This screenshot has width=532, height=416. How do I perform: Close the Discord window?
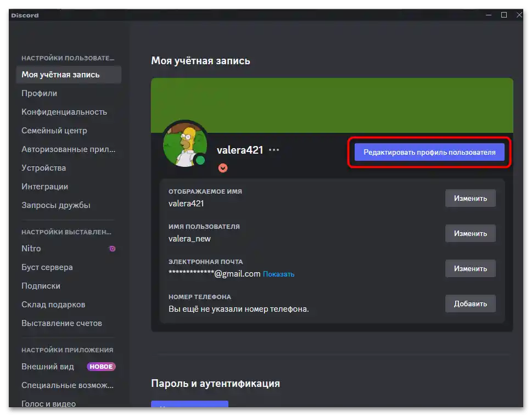pyautogui.click(x=519, y=15)
